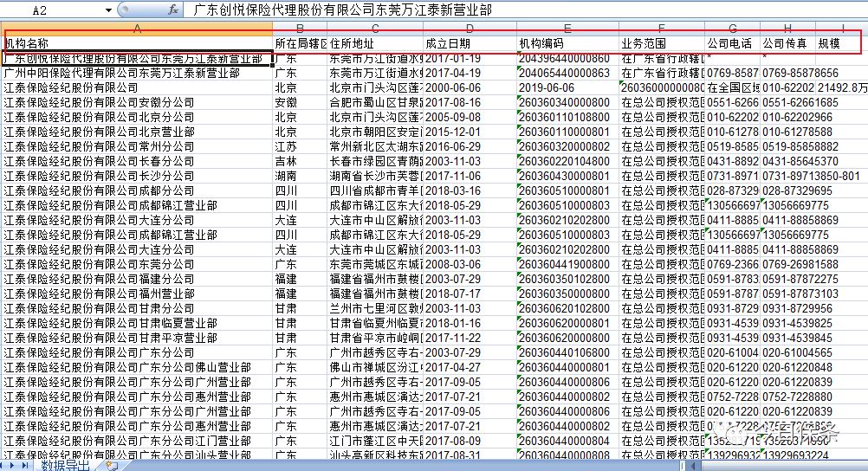Select code cell 260360340000800
This screenshot has height=471, width=868.
click(567, 102)
